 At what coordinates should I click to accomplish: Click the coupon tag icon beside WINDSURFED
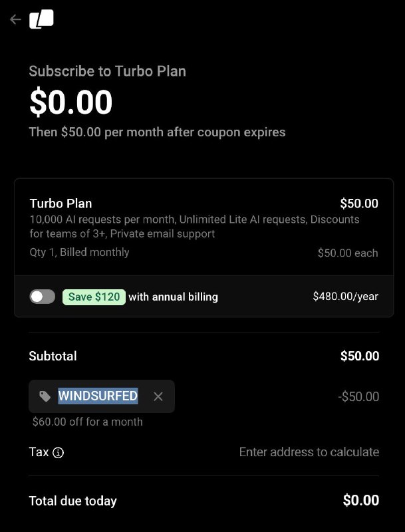point(44,396)
